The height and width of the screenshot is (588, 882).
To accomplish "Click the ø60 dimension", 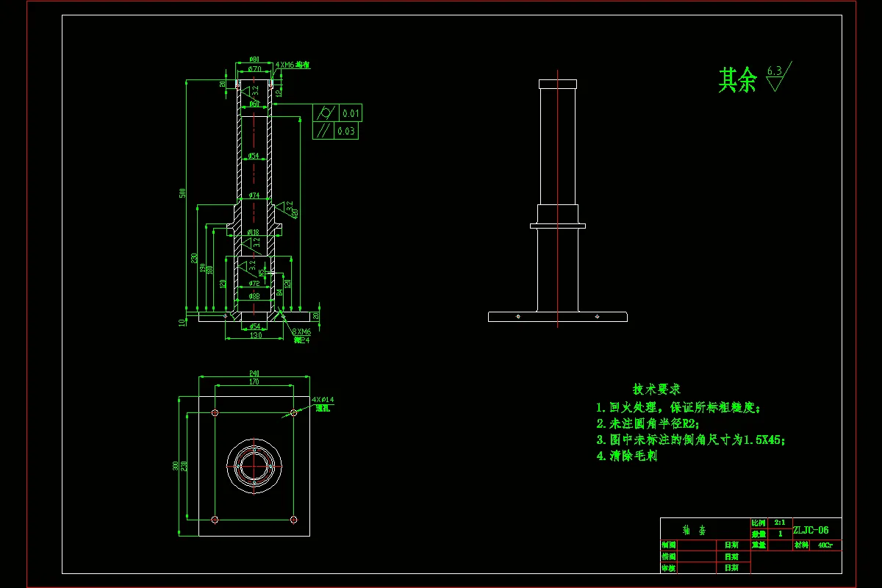I will pyautogui.click(x=254, y=104).
